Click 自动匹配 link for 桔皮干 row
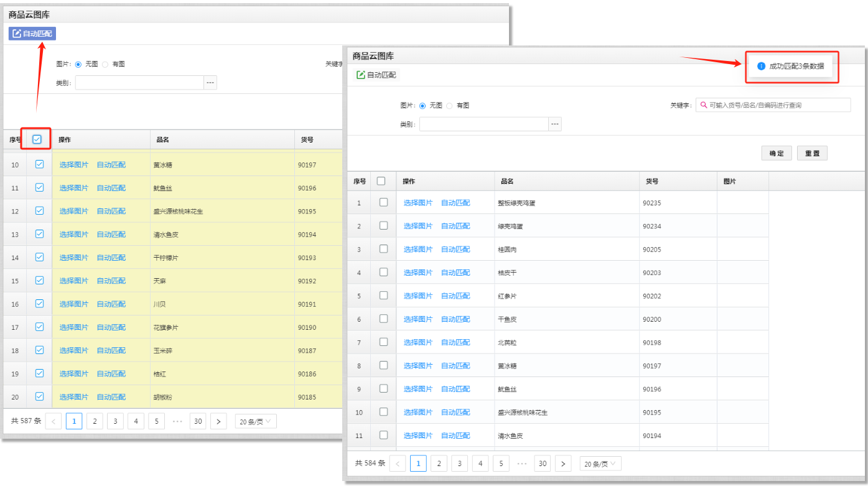Screen dimensions: 868x486 pos(455,273)
